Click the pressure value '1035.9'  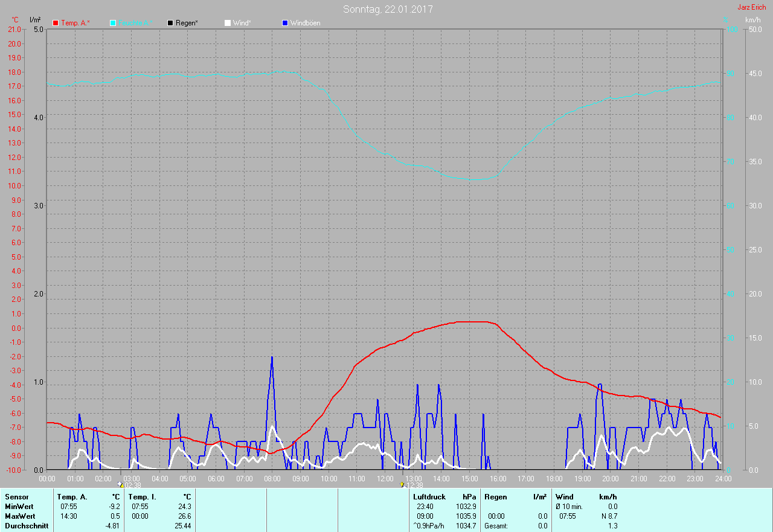click(466, 516)
